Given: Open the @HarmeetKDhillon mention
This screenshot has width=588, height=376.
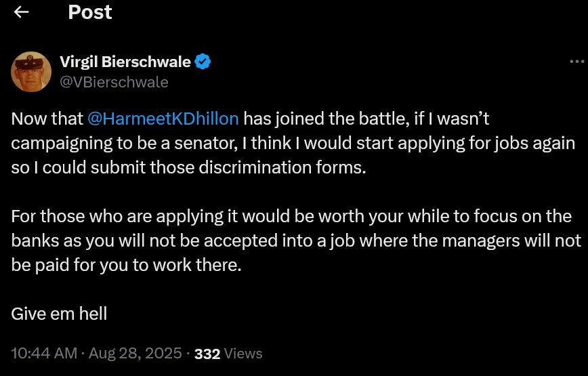Looking at the screenshot, I should pyautogui.click(x=163, y=119).
